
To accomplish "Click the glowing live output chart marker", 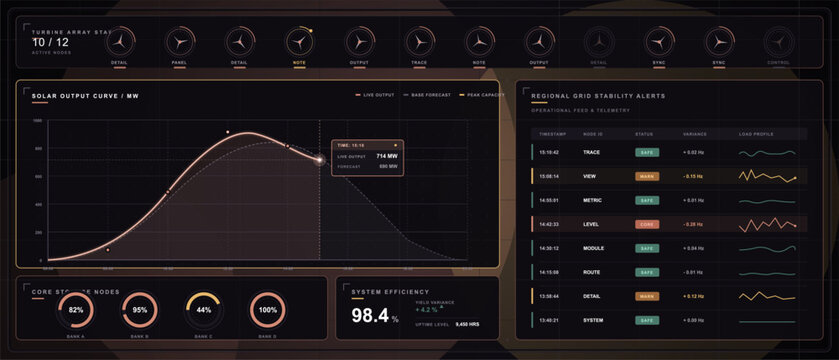I will pyautogui.click(x=319, y=159).
